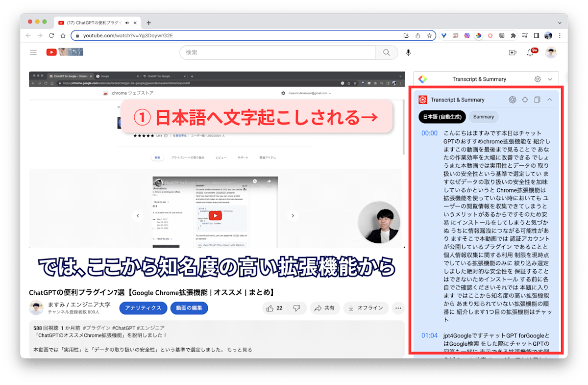Install app via address bar download icon
Image resolution: width=588 pixels, height=385 pixels.
[406, 35]
